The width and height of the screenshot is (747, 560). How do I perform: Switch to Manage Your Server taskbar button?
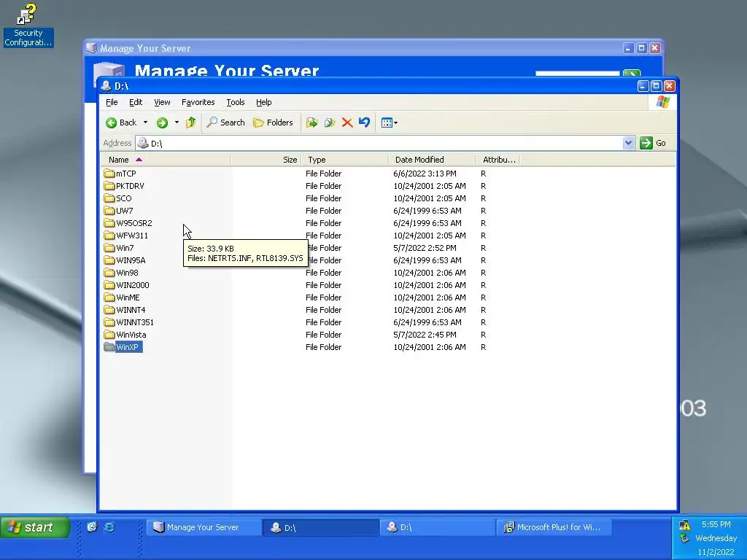tap(204, 527)
